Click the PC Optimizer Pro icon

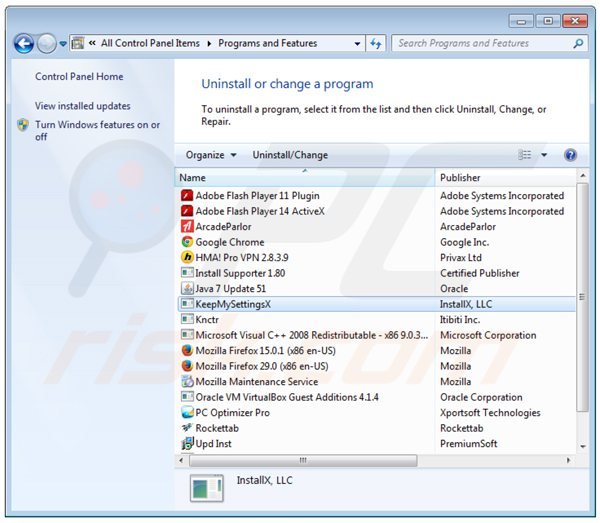pyautogui.click(x=187, y=413)
